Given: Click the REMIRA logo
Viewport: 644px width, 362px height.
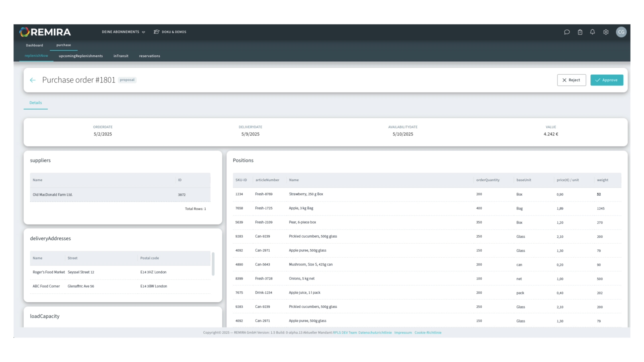Looking at the screenshot, I should click(x=45, y=32).
